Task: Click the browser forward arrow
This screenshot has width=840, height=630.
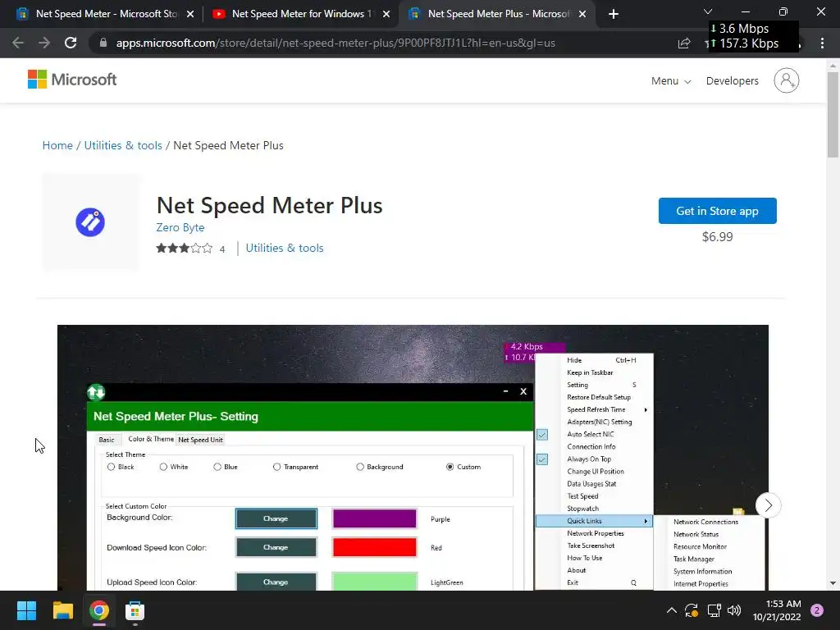Action: pyautogui.click(x=44, y=43)
